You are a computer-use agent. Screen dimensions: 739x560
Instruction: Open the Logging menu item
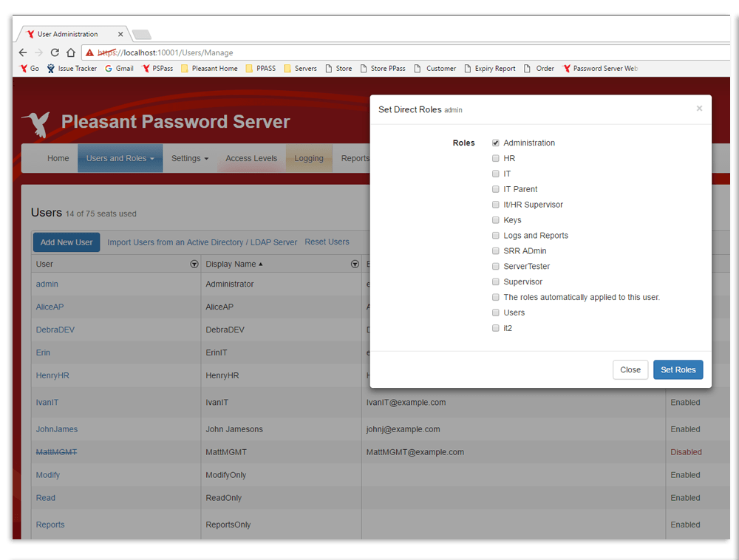pyautogui.click(x=308, y=158)
